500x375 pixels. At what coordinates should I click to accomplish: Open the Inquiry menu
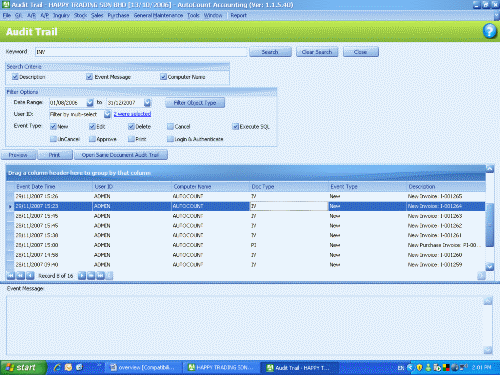point(61,15)
